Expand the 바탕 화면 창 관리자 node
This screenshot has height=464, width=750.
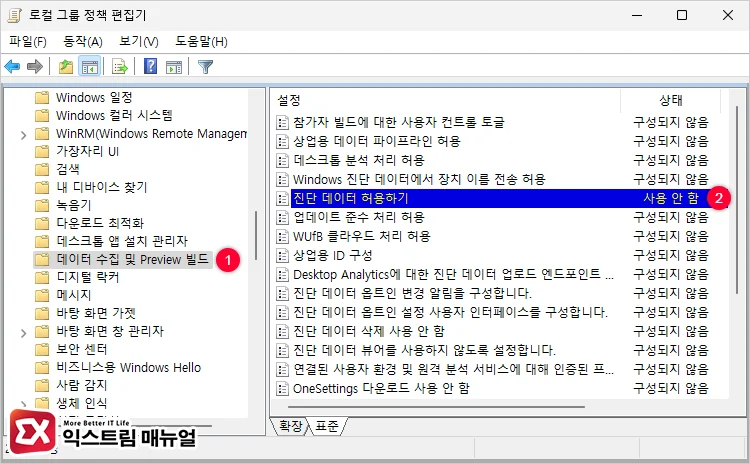point(23,333)
